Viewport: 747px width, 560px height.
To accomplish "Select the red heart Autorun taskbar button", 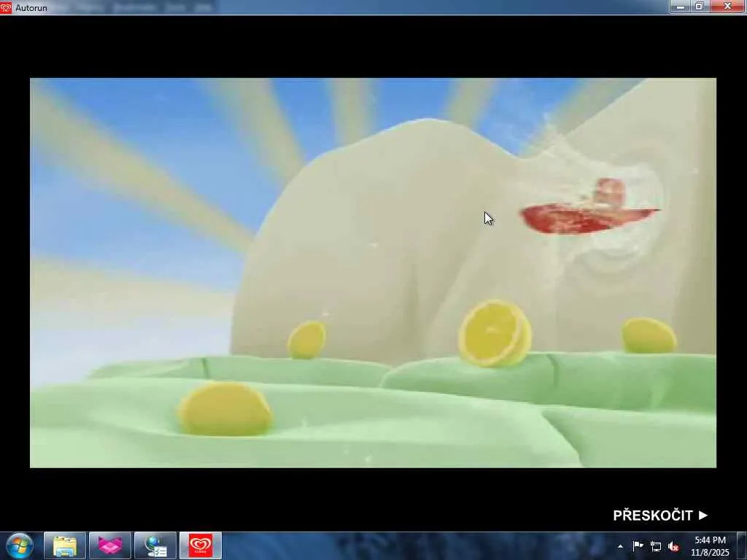I will click(x=201, y=545).
